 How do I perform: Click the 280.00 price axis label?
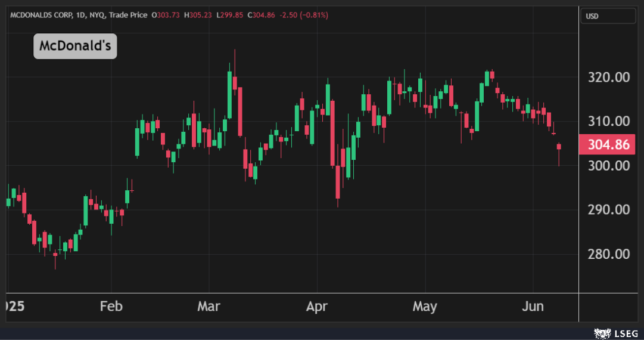[608, 254]
